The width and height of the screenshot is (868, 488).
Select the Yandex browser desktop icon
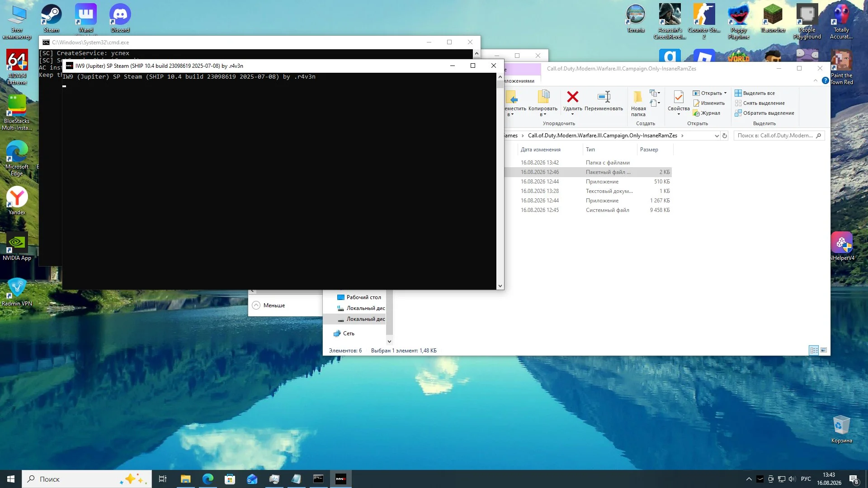click(x=17, y=201)
